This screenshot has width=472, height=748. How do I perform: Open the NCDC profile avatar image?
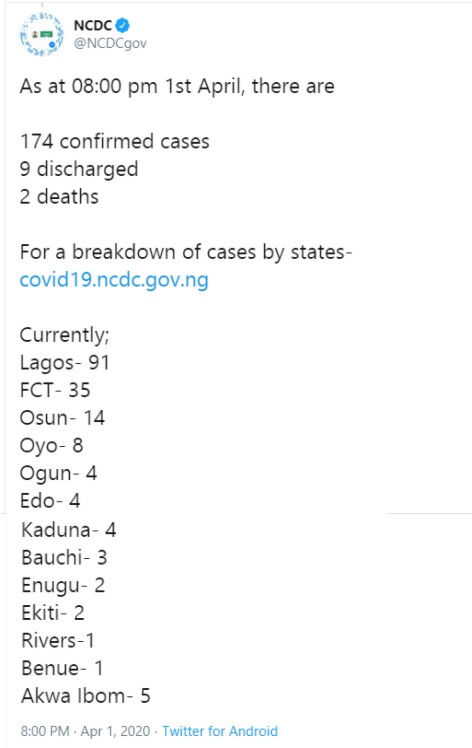pyautogui.click(x=42, y=34)
